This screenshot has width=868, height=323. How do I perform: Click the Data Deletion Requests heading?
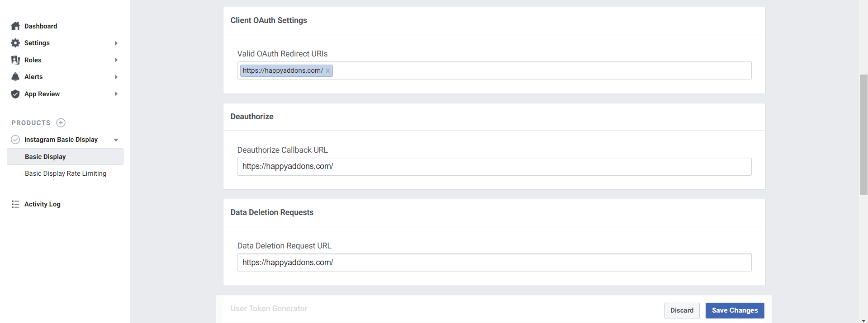click(x=272, y=212)
